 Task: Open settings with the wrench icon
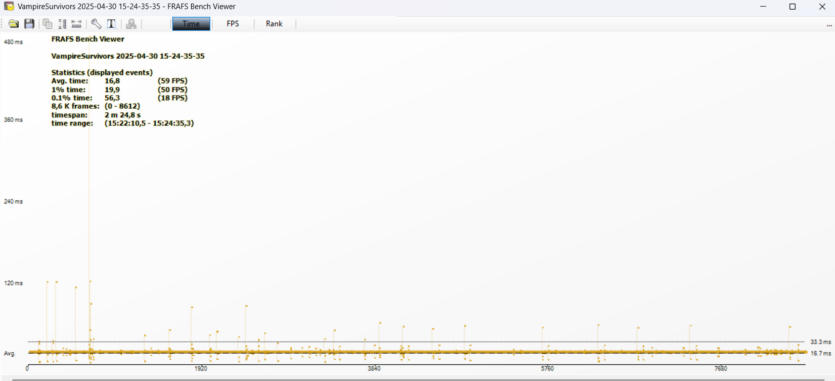[x=96, y=23]
